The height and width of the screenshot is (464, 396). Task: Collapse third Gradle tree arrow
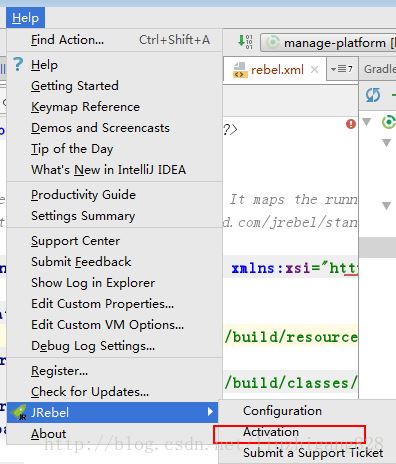(x=386, y=205)
